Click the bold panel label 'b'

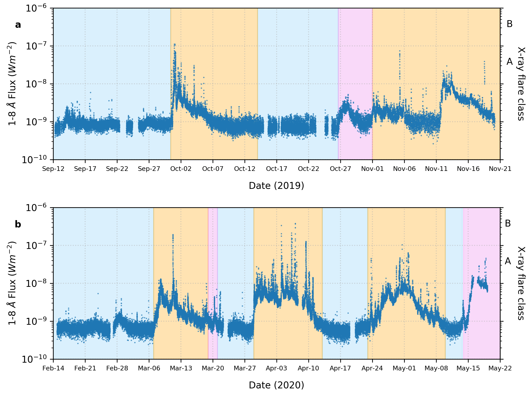[18, 224]
